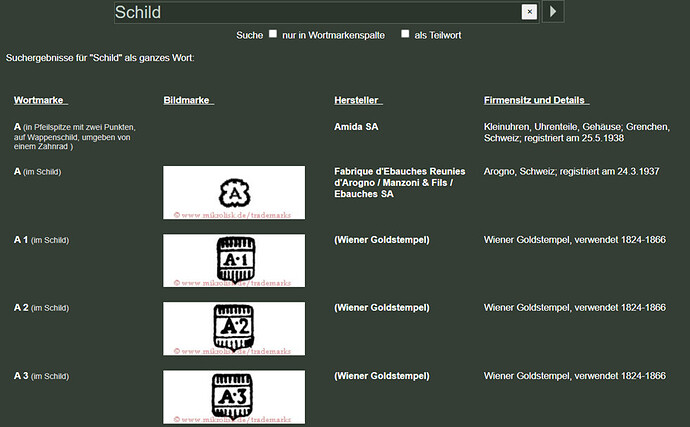
Task: Click Wiener Goldstempel in the A 3 row
Action: pyautogui.click(x=382, y=376)
